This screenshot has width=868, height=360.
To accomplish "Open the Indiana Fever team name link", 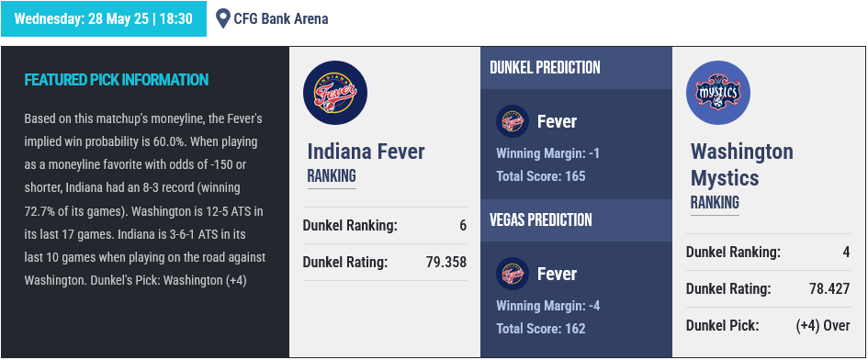I will coord(366,152).
